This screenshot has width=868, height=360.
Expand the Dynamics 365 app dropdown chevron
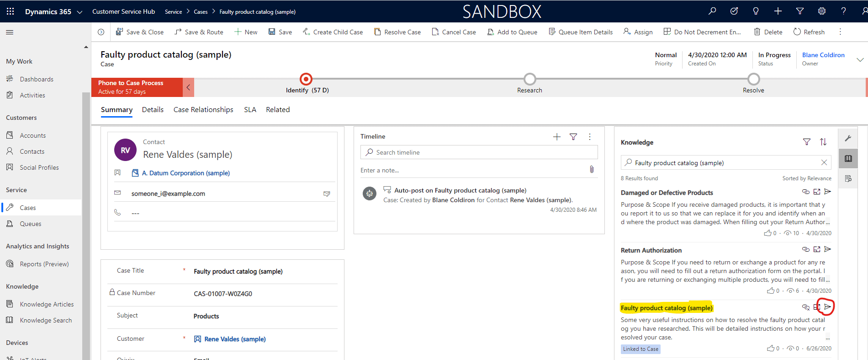(79, 12)
